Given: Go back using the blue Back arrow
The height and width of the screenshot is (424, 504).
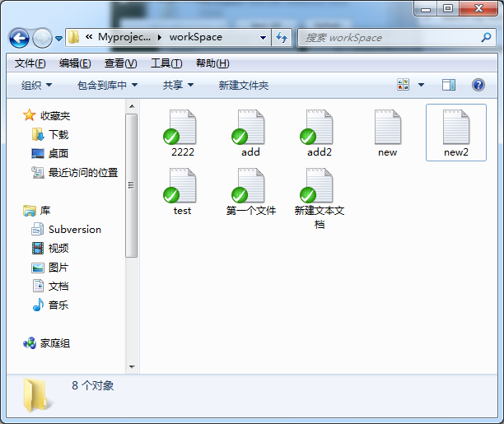Looking at the screenshot, I should [x=19, y=38].
